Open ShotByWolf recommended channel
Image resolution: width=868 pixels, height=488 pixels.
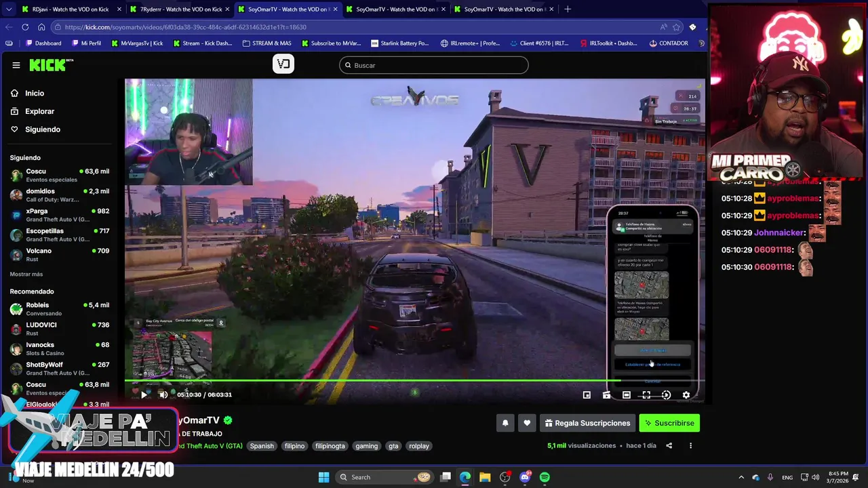[x=60, y=368]
